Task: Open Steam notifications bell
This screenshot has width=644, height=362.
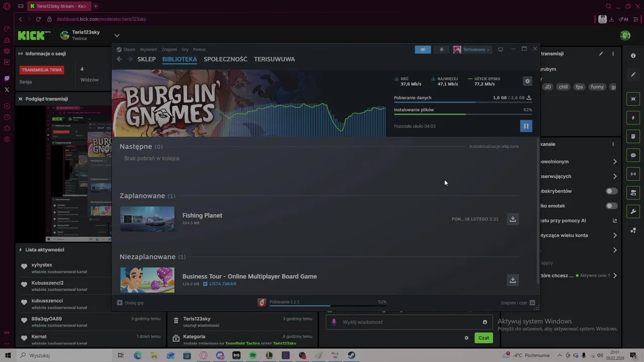Action: pyautogui.click(x=442, y=49)
